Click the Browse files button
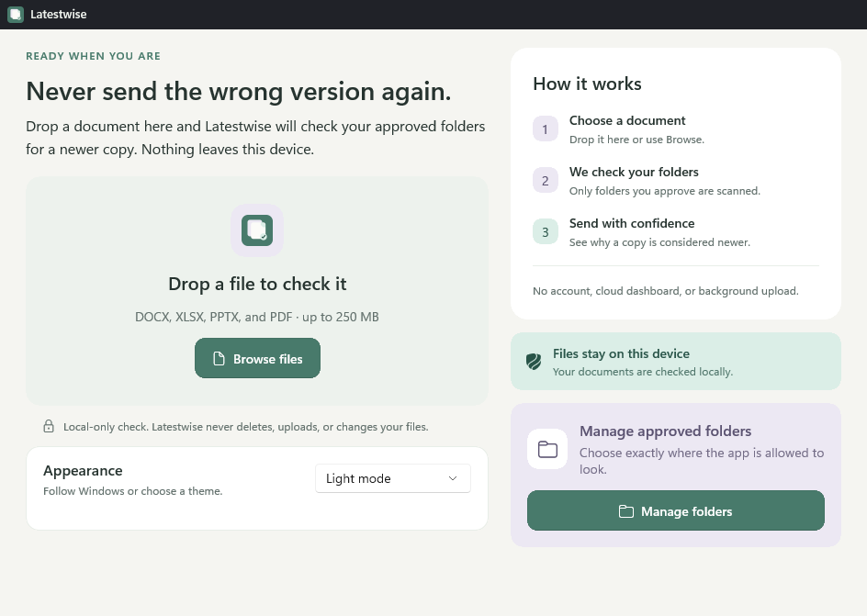Image resolution: width=867 pixels, height=616 pixels. [x=257, y=359]
